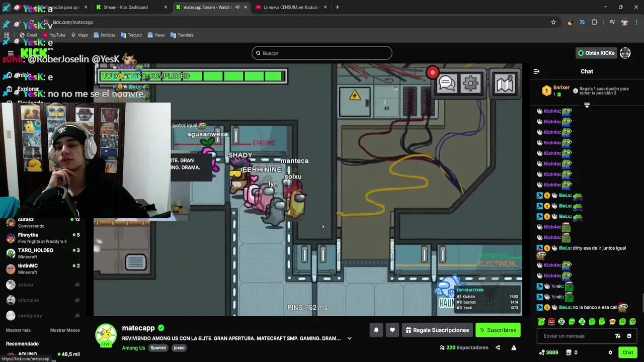Screen dimensions: 644x362
Task: Open 7TV emote picker in chat input
Action: tap(618, 336)
